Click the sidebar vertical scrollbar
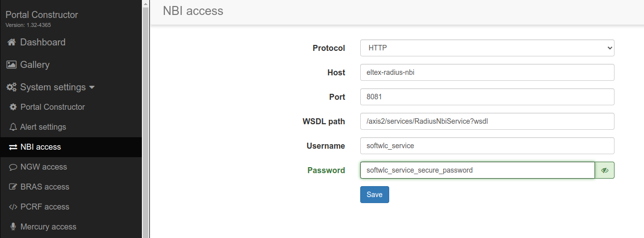 click(x=146, y=119)
